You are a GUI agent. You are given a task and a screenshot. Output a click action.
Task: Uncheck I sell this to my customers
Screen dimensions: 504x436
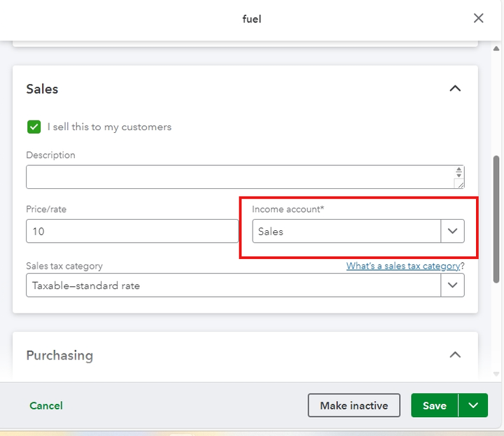[x=34, y=127]
